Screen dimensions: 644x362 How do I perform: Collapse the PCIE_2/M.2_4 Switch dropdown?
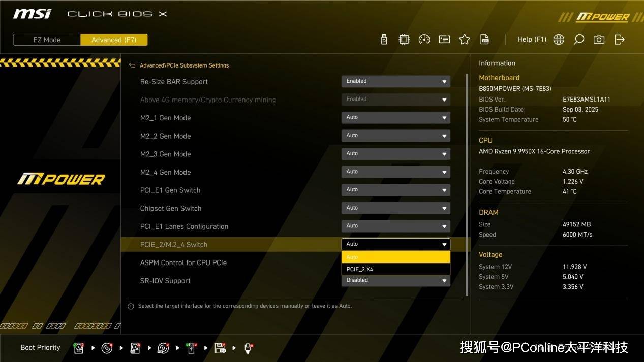click(396, 244)
